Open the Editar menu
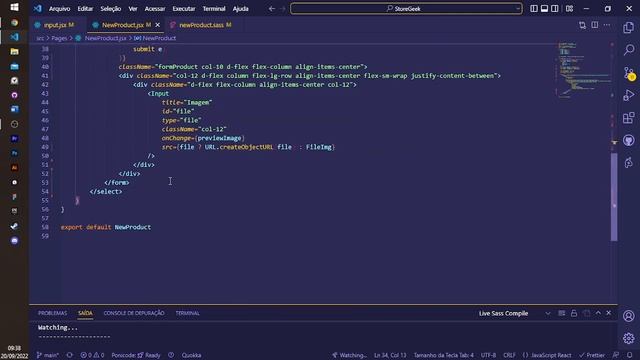This screenshot has width=640, height=360. [85, 9]
